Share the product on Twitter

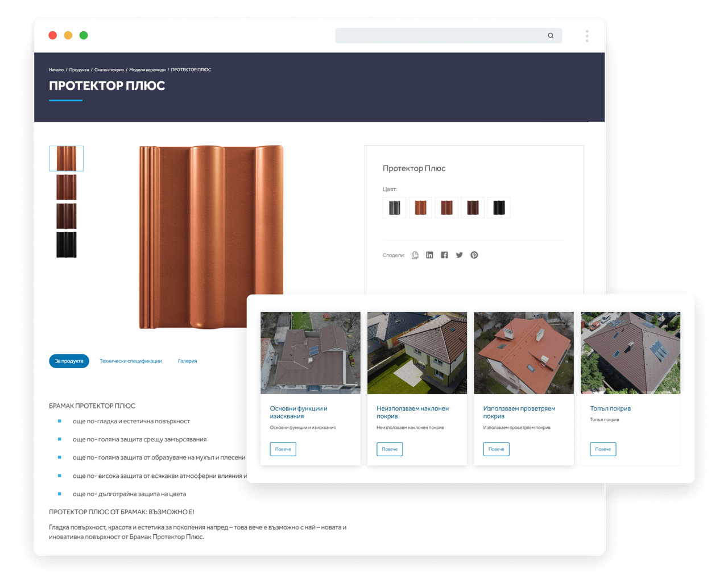click(x=460, y=255)
